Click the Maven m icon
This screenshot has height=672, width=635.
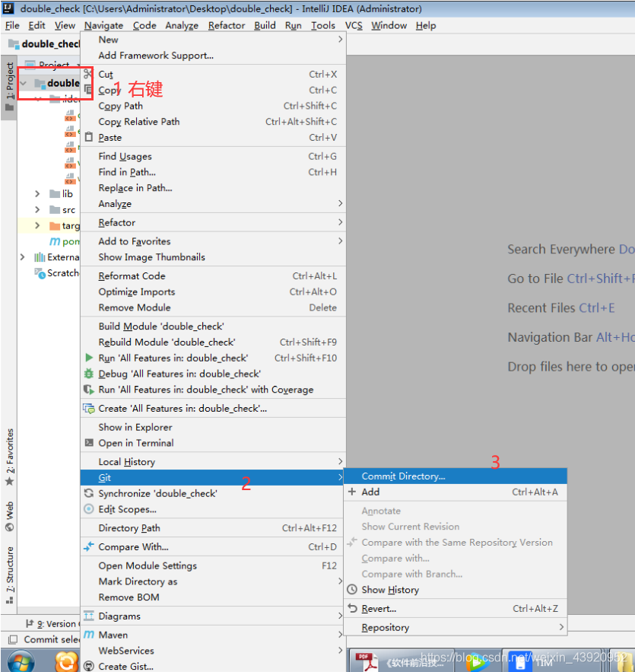pos(89,634)
